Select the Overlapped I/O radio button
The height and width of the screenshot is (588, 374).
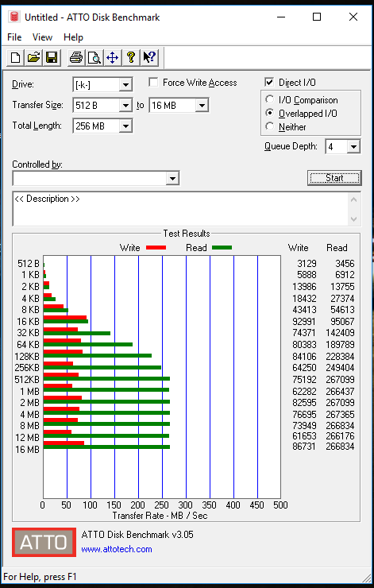point(269,113)
